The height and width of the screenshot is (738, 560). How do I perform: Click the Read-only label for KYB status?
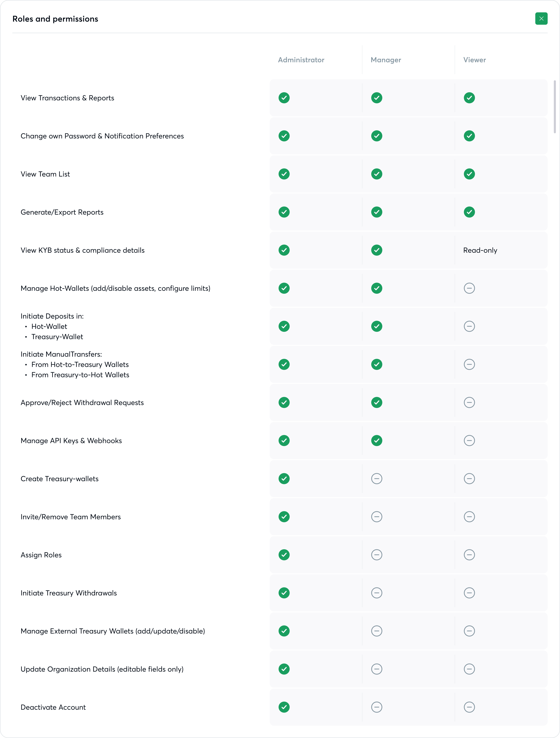pos(480,250)
